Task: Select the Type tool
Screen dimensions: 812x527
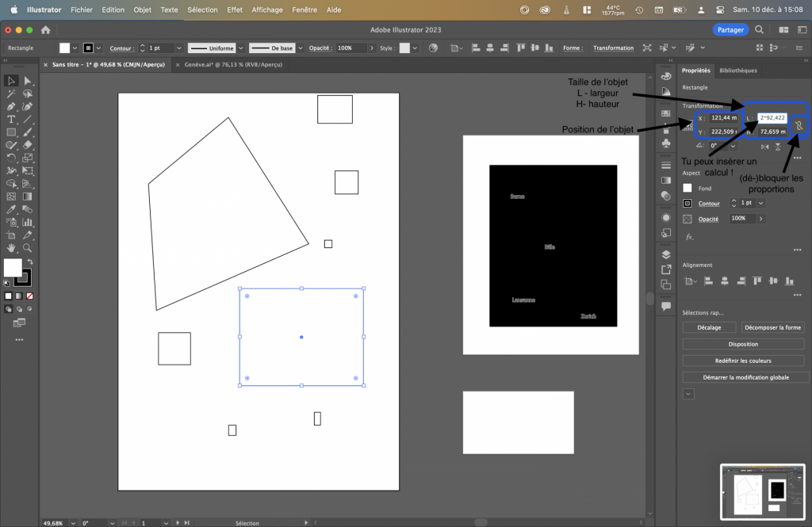Action: tap(11, 119)
